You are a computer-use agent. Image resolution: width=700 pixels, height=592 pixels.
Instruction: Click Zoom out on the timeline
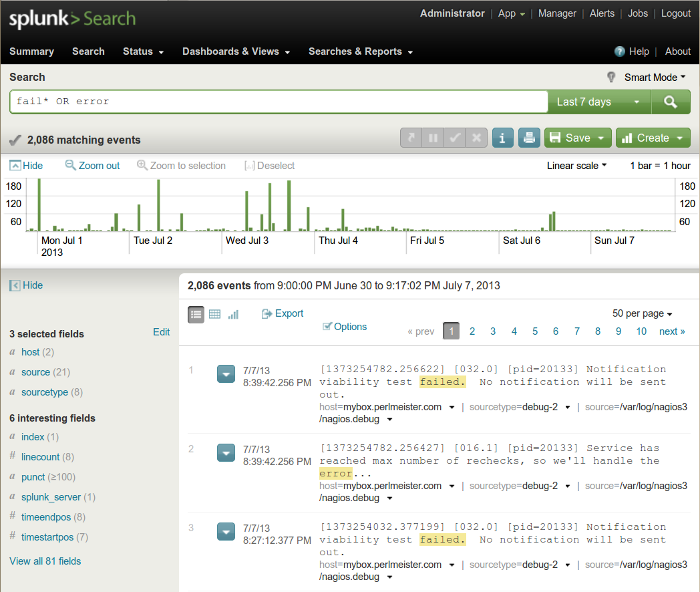[92, 166]
